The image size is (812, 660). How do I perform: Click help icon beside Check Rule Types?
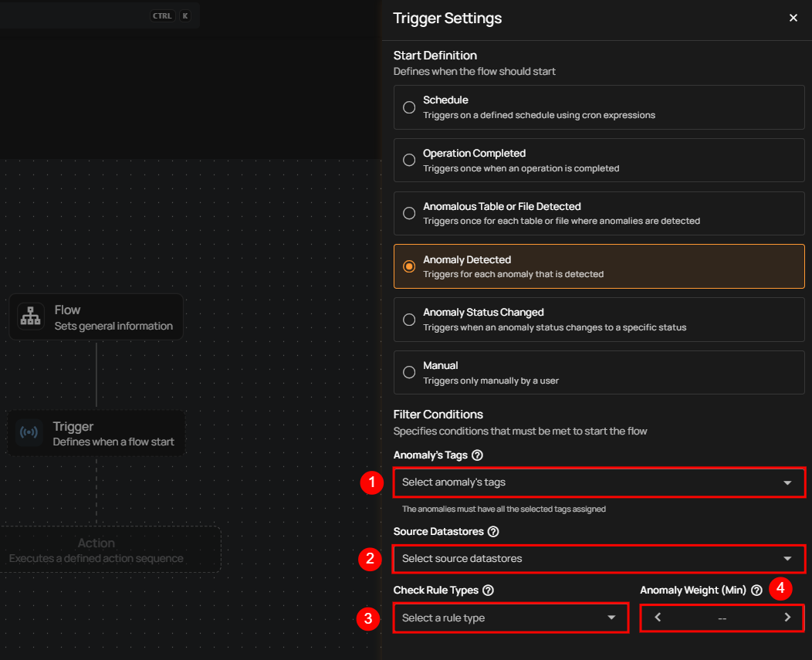click(488, 591)
